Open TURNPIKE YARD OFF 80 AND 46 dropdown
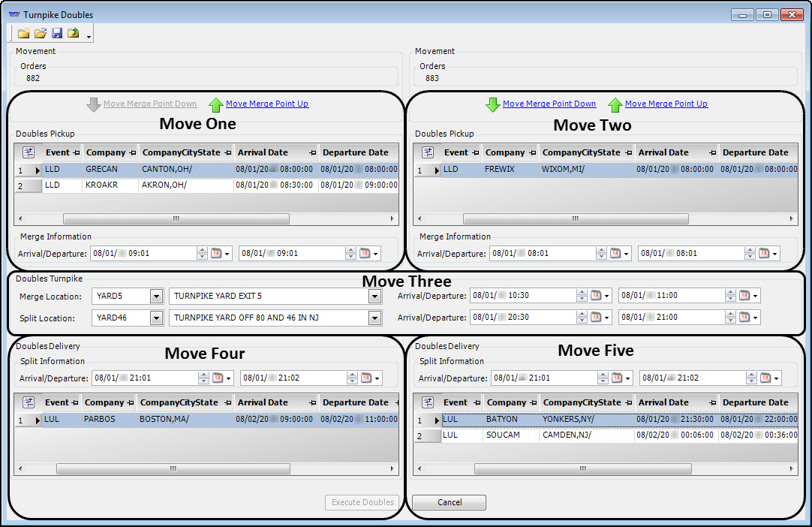Screen dimensions: 812x527 tap(375, 318)
